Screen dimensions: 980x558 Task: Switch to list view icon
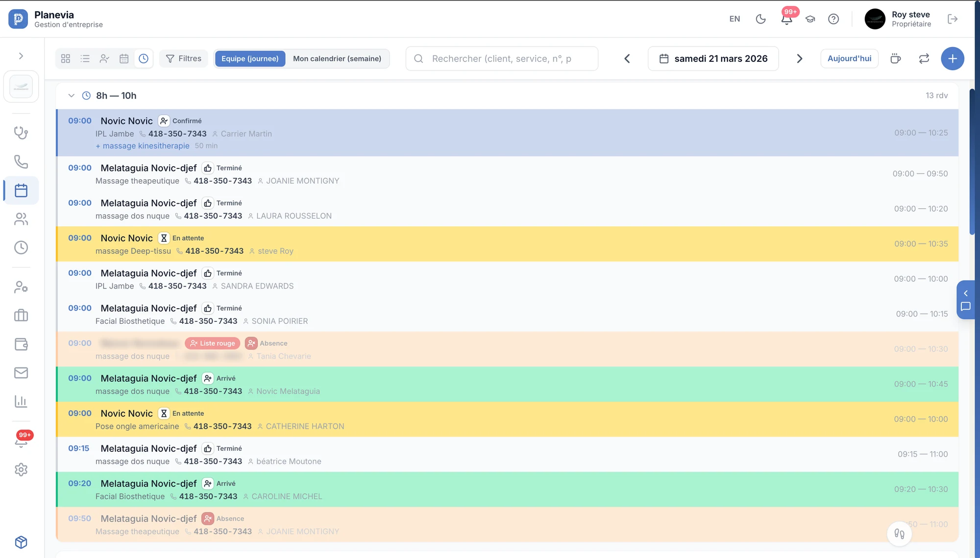[85, 59]
